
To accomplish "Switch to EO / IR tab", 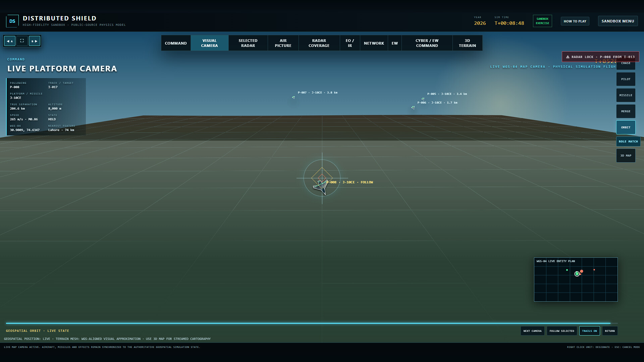I will click(350, 43).
